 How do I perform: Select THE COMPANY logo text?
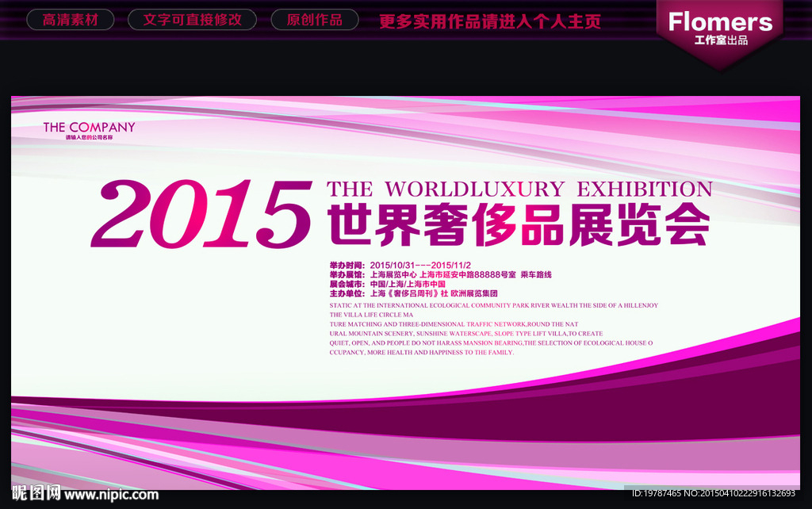click(89, 127)
